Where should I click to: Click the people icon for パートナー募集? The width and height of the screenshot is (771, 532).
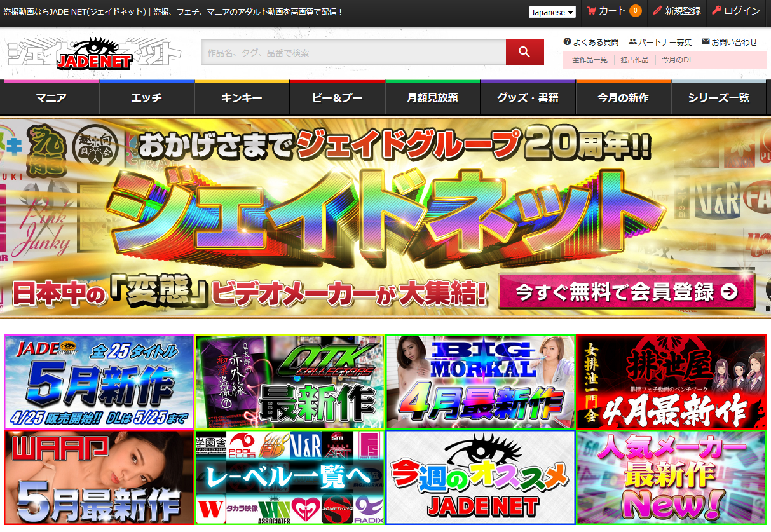(632, 42)
